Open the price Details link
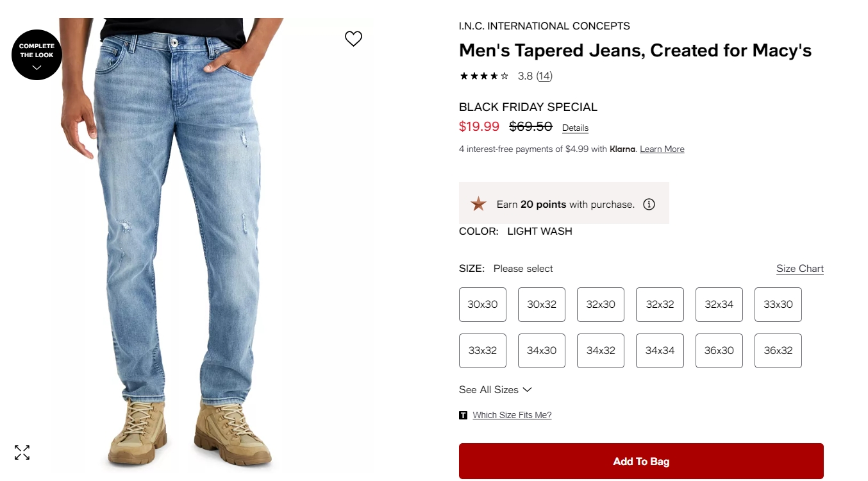 [x=575, y=128]
